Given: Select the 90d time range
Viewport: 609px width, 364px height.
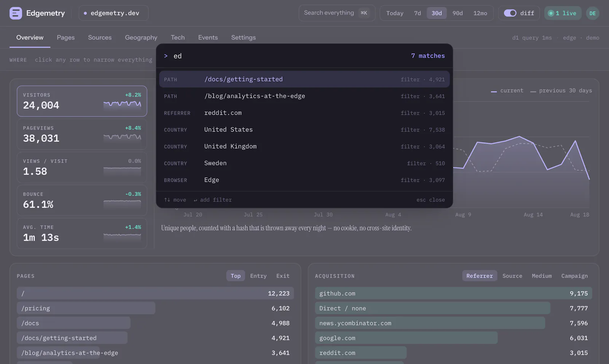Looking at the screenshot, I should (x=458, y=13).
